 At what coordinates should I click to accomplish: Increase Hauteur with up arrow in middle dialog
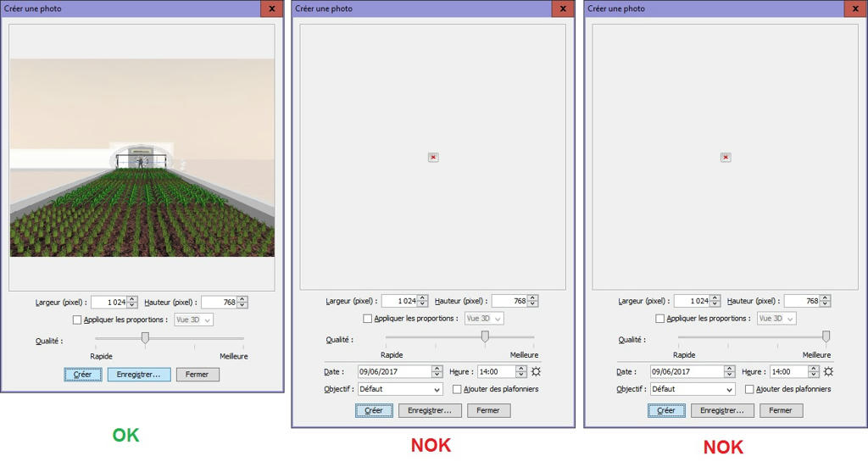(x=532, y=298)
